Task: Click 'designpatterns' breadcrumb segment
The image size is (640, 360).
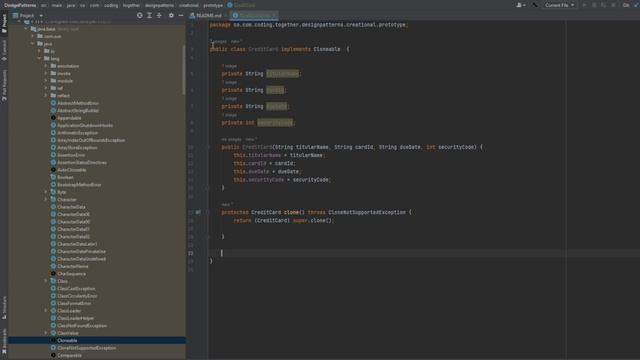Action: [x=159, y=5]
